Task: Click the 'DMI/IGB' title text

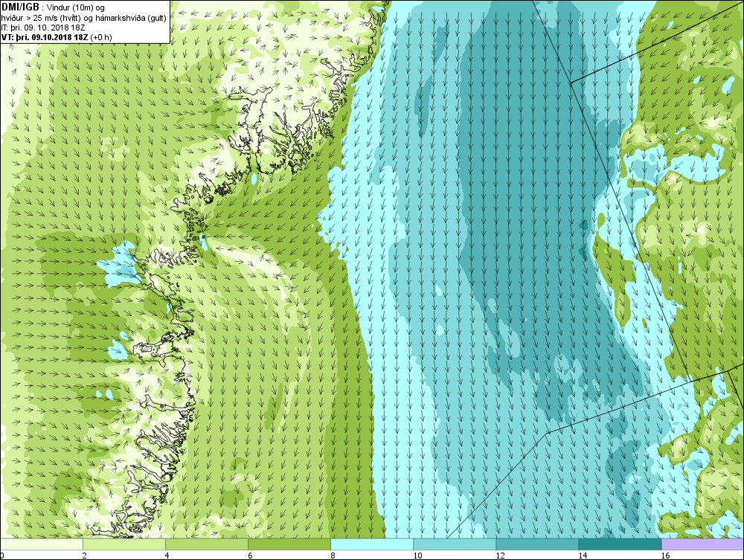Action: 21,7
